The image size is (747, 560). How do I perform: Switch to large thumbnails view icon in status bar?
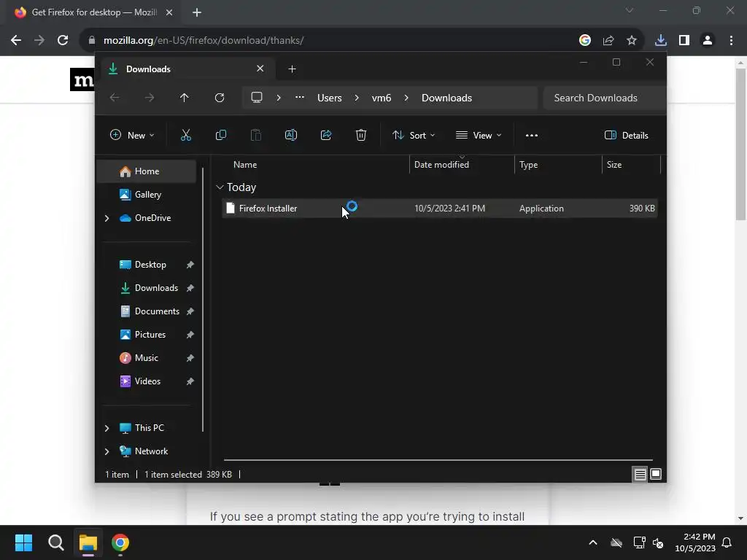(x=656, y=474)
